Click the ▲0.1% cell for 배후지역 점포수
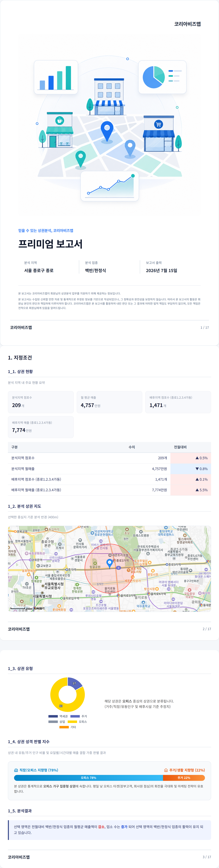This screenshot has height=868, width=219. click(x=191, y=479)
